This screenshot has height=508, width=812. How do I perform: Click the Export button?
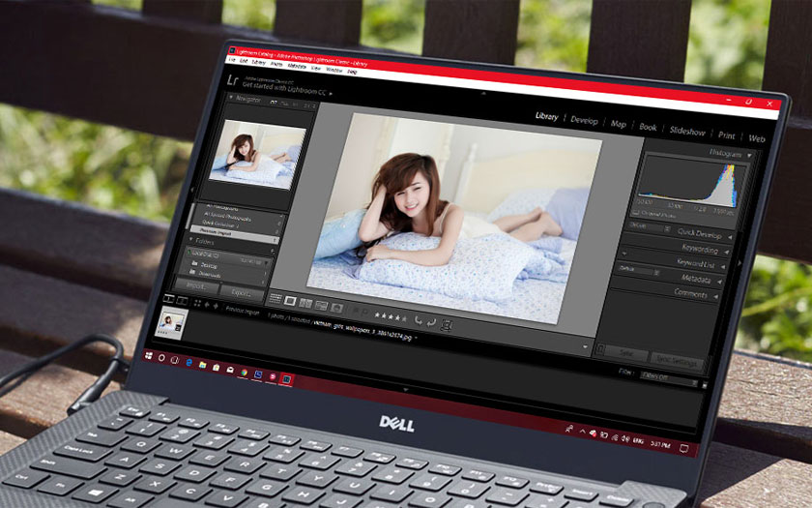[x=242, y=293]
